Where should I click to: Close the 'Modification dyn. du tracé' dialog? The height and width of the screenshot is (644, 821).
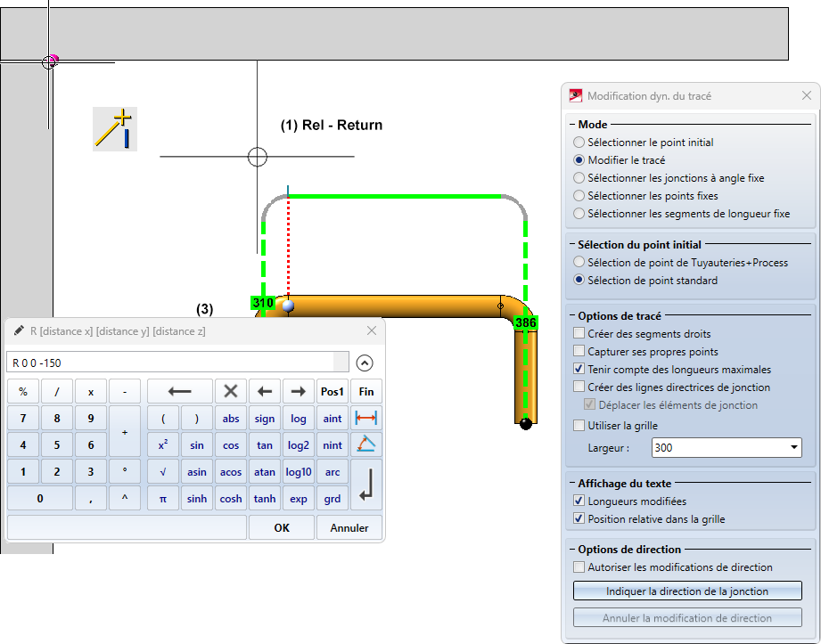(x=806, y=95)
